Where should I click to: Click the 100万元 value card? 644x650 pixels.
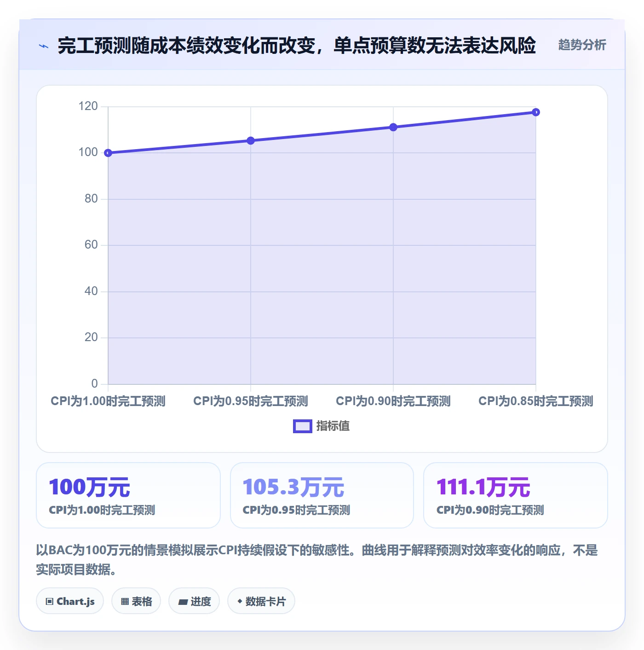coord(128,495)
